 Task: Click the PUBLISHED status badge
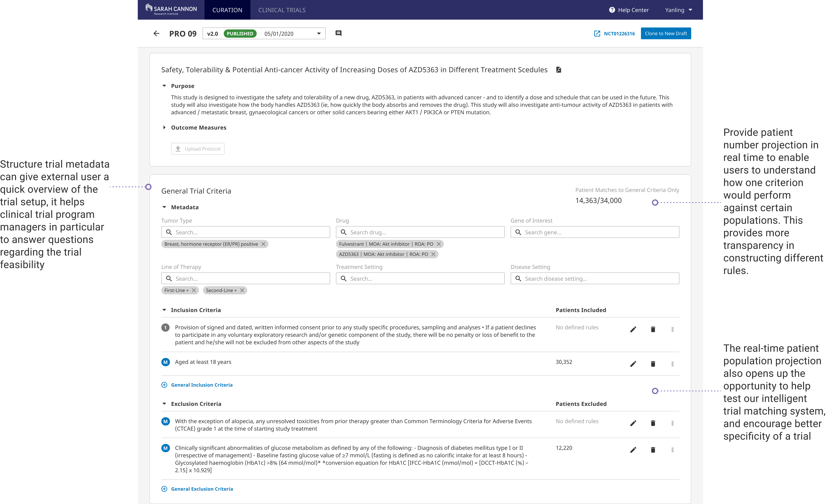click(x=240, y=34)
